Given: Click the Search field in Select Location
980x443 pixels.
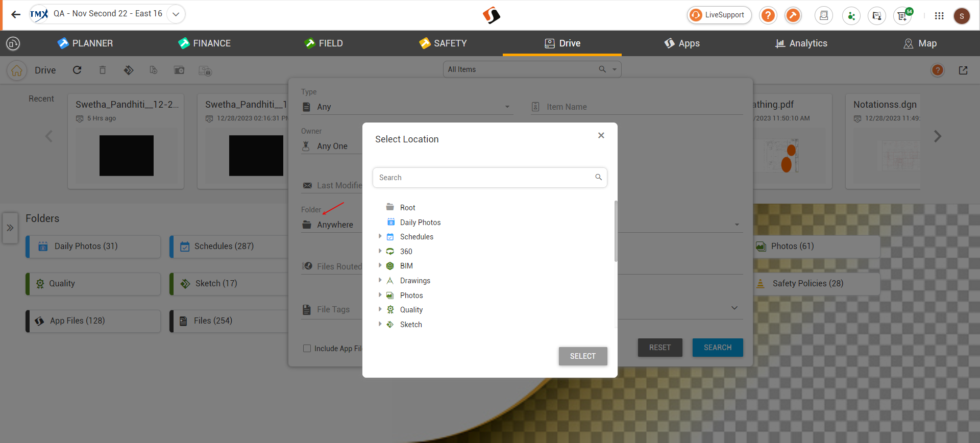Looking at the screenshot, I should pos(490,178).
